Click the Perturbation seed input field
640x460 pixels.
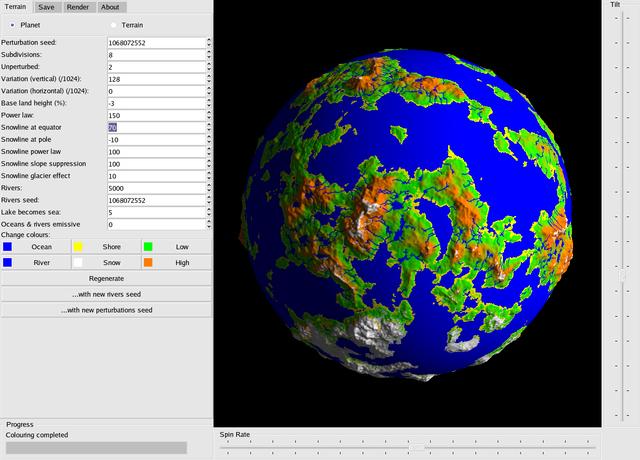[x=156, y=42]
